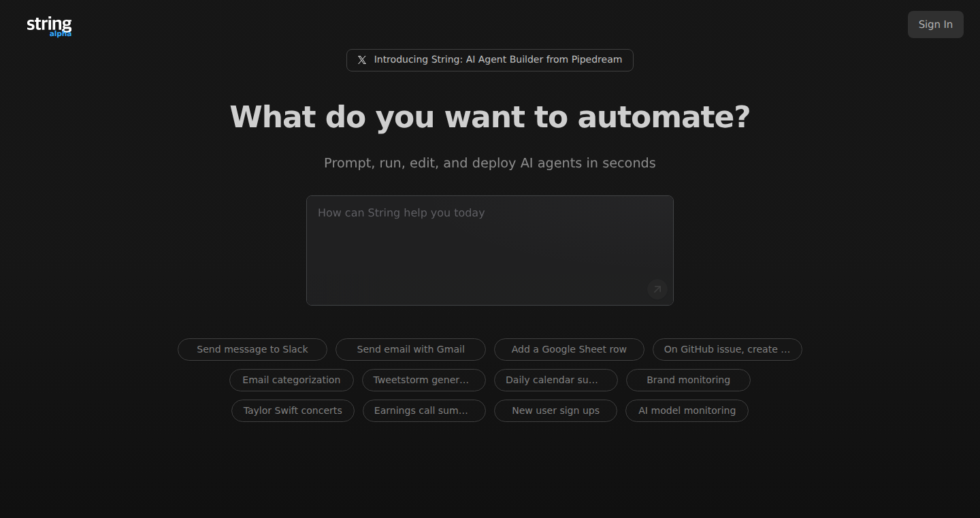This screenshot has width=980, height=518.
Task: Click 'Prompt, run, edit, and deploy AI agents' subtitle
Action: [x=490, y=163]
